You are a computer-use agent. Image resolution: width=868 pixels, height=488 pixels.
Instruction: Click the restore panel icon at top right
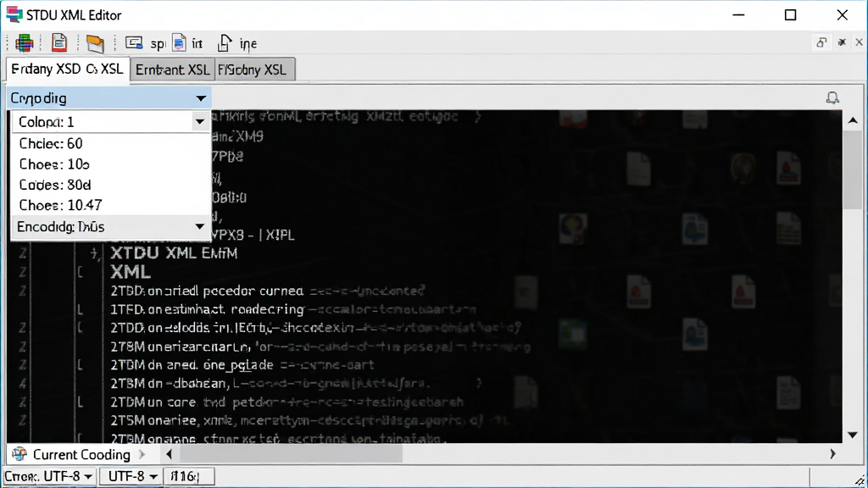[821, 42]
